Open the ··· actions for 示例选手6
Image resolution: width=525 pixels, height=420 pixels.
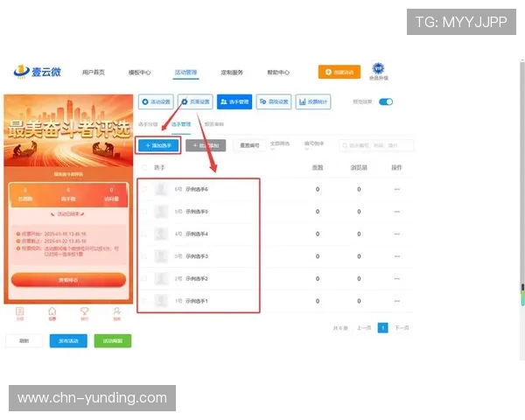(396, 189)
